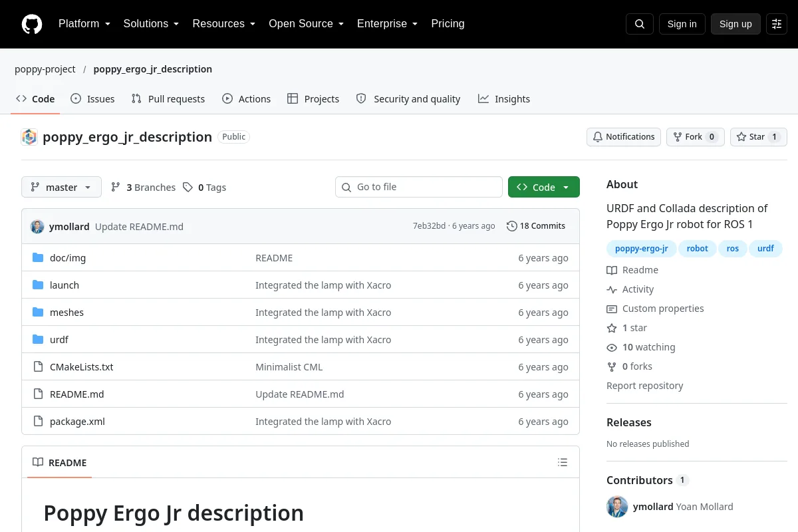Open the Minimalist CML commit message
798x532 pixels.
point(289,367)
